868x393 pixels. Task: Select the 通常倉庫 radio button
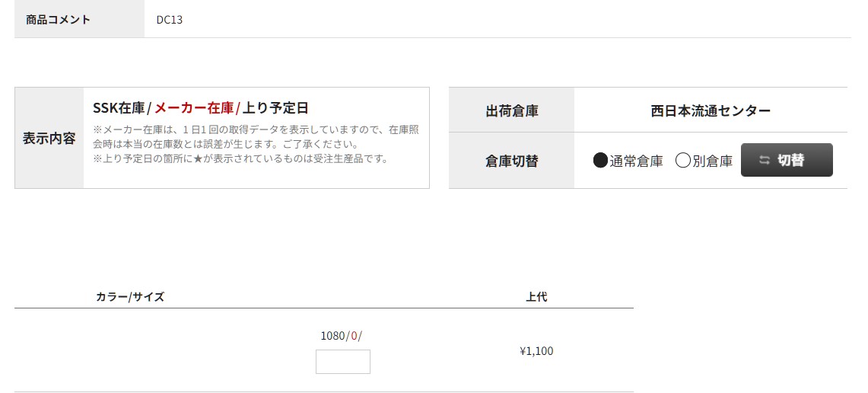(601, 161)
